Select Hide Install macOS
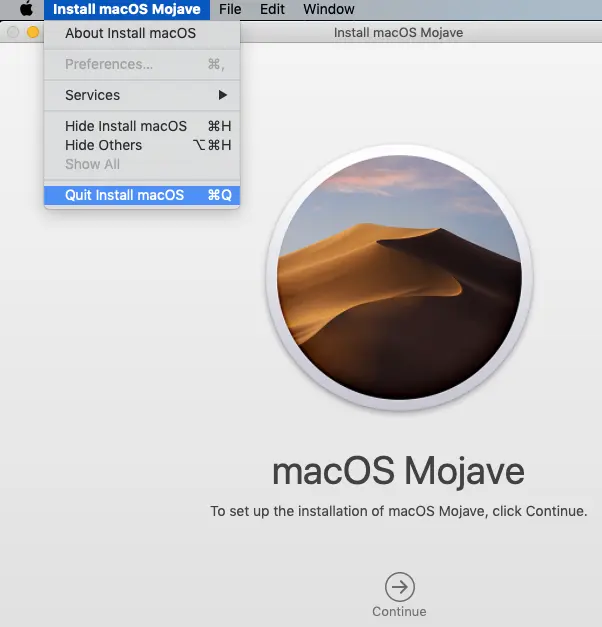Image resolution: width=602 pixels, height=627 pixels. point(142,126)
